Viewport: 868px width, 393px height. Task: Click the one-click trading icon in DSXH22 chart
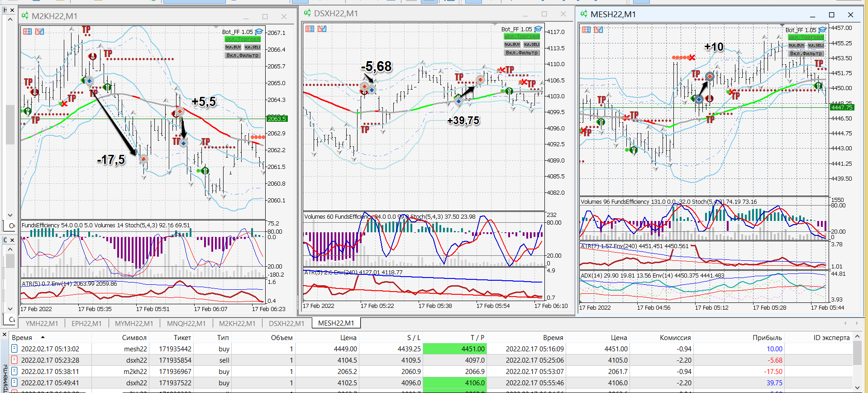[322, 29]
